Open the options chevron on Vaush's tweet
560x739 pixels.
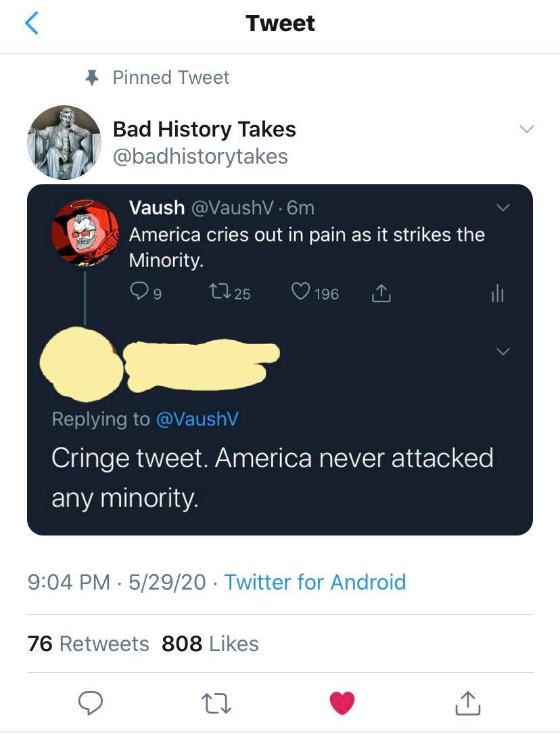503,208
